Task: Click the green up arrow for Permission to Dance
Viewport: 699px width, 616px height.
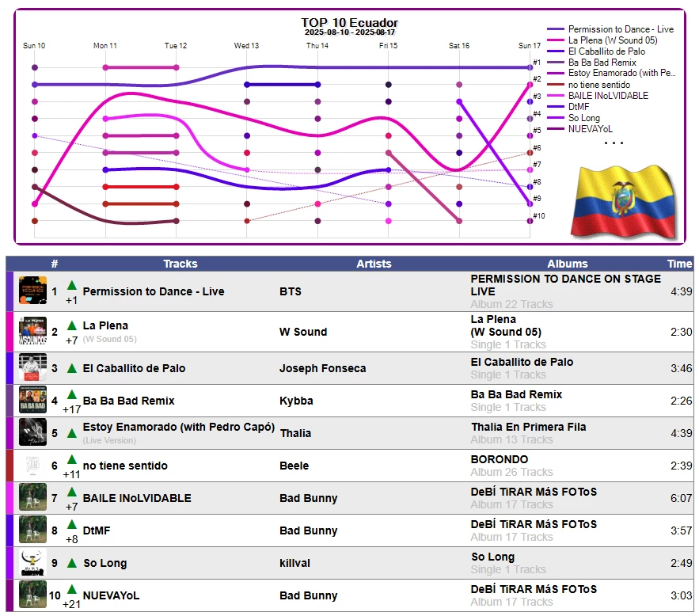Action: click(72, 285)
